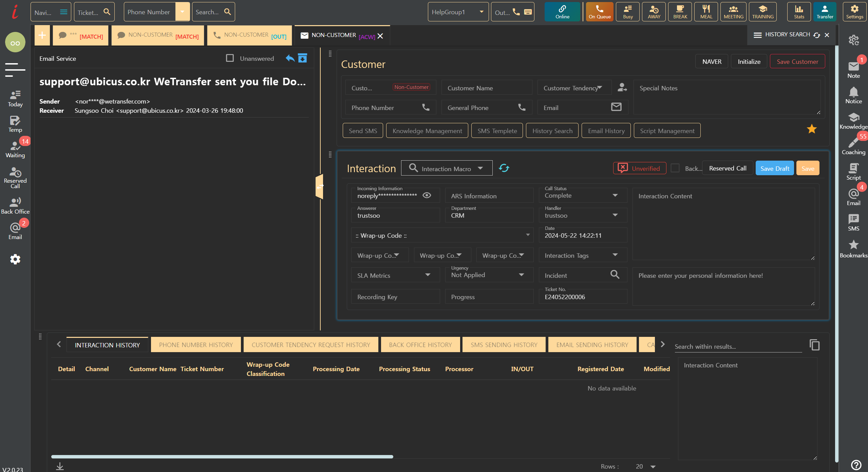
Task: Click the download icon below history table
Action: coord(60,466)
